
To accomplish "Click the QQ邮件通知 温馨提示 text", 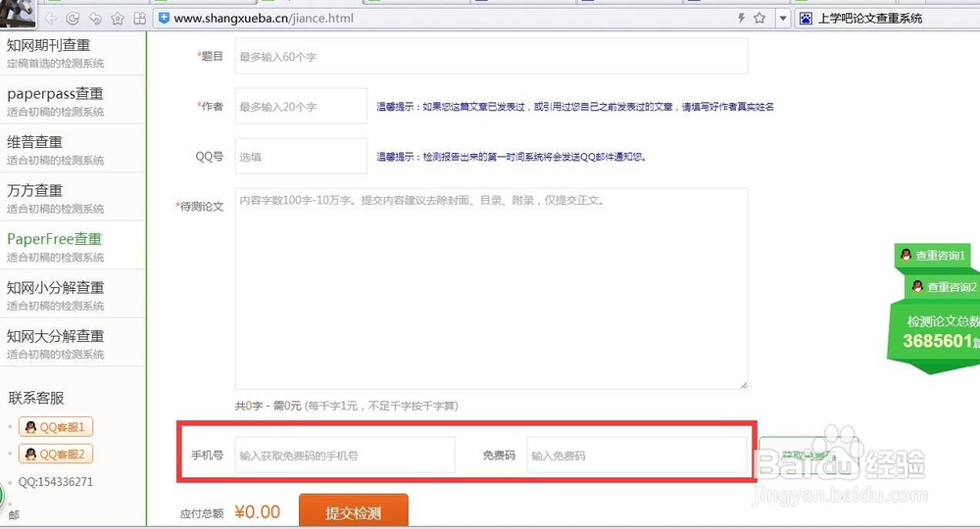I will coord(512,157).
